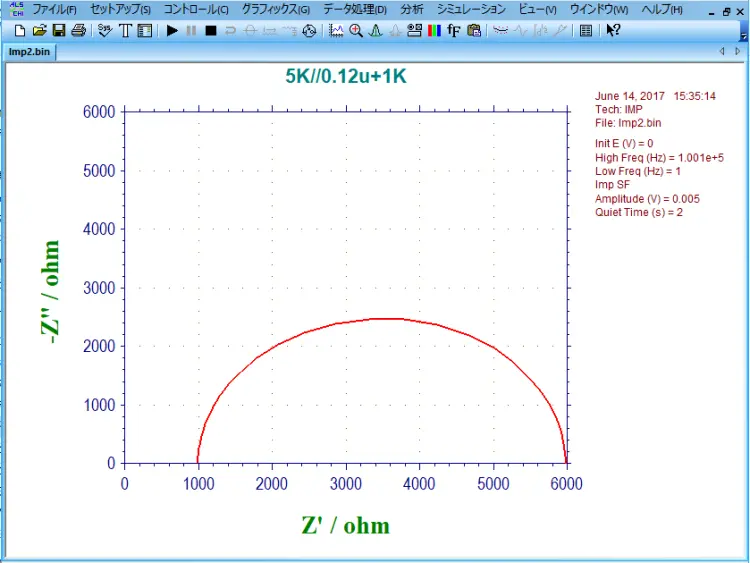Select the Technique (T) icon

coord(125,31)
